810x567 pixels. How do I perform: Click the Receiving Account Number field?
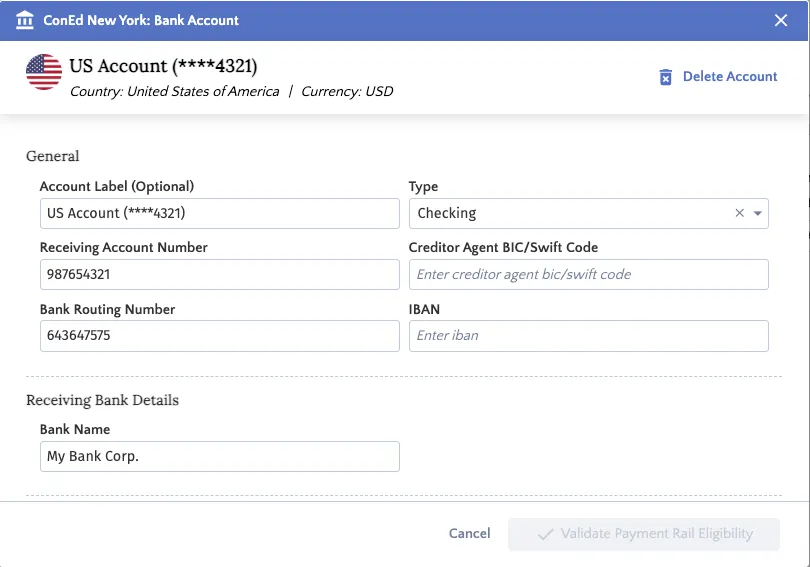tap(220, 274)
